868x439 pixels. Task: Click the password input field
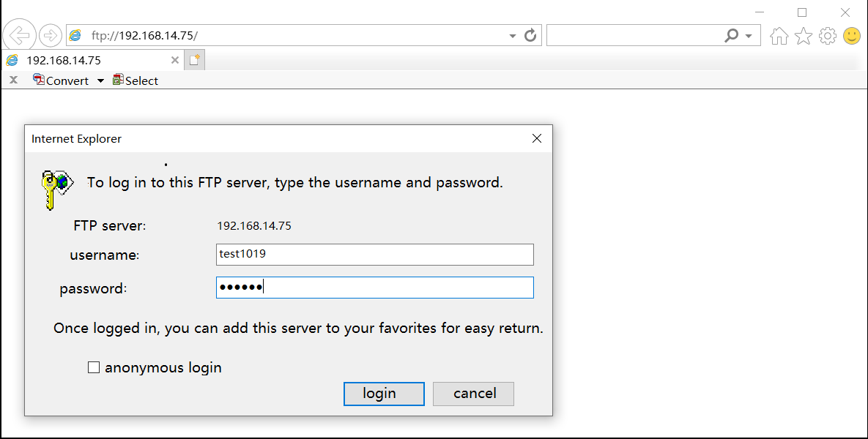pyautogui.click(x=375, y=288)
